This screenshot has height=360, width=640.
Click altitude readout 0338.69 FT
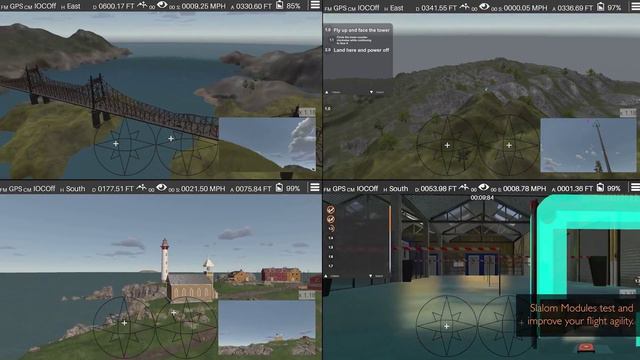pyautogui.click(x=575, y=8)
